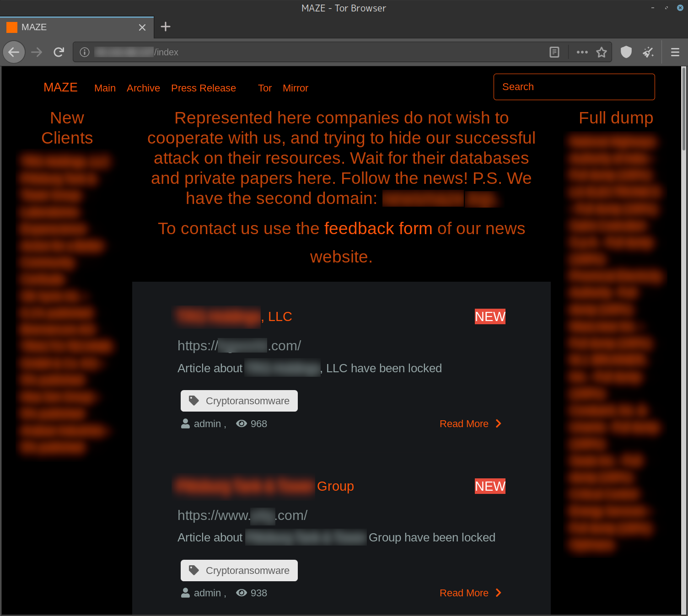688x616 pixels.
Task: Click the NEW badge on LLC article
Action: (490, 316)
